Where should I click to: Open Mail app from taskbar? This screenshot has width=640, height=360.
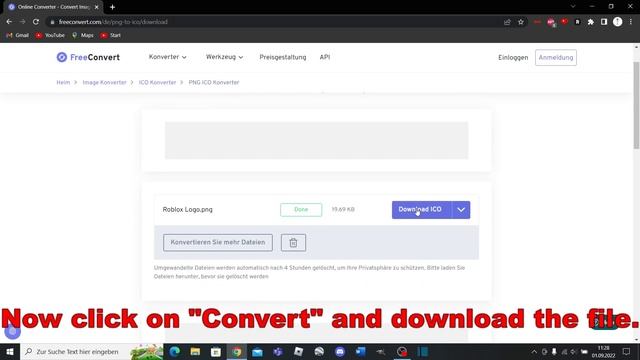257,351
